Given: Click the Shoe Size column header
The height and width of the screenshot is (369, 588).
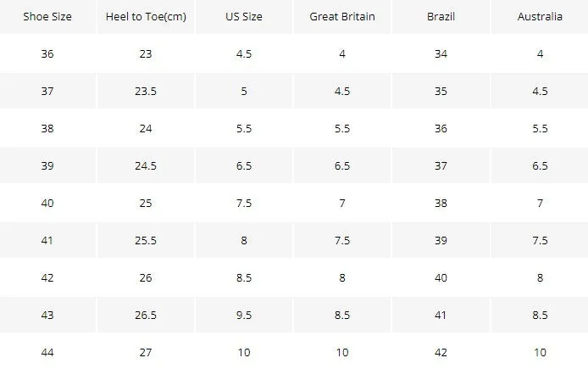Looking at the screenshot, I should 47,16.
